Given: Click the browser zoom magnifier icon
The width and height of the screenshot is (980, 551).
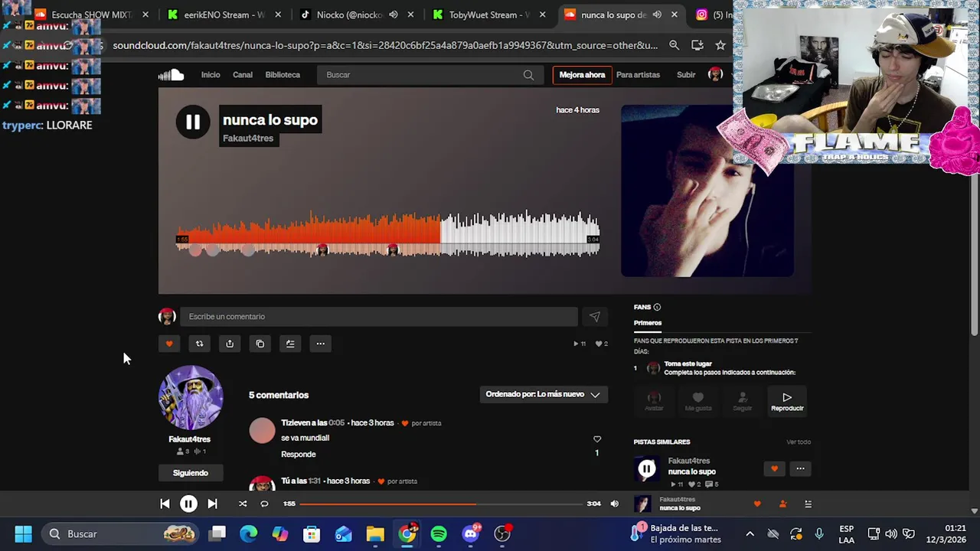Looking at the screenshot, I should pos(674,45).
